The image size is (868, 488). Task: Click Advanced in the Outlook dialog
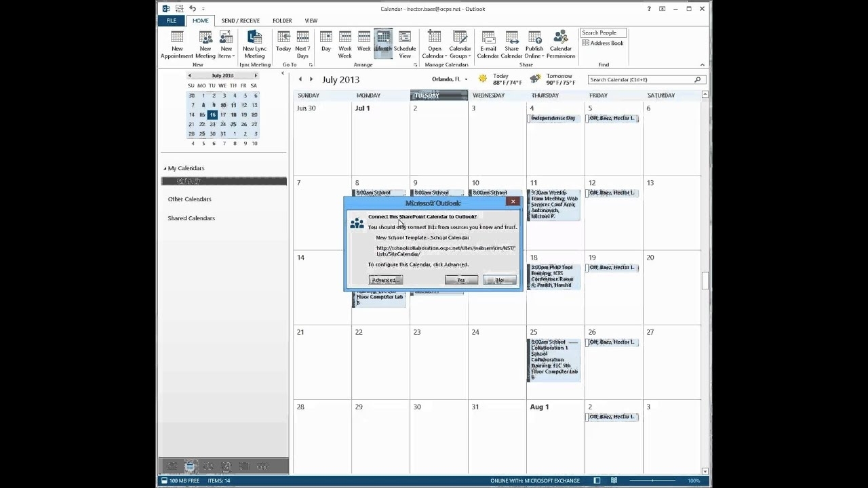pos(385,280)
